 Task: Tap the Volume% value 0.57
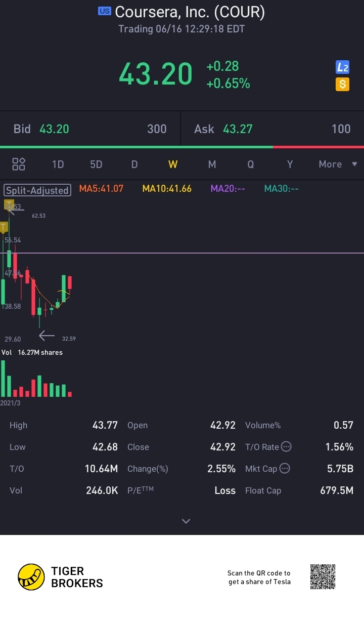tap(344, 425)
